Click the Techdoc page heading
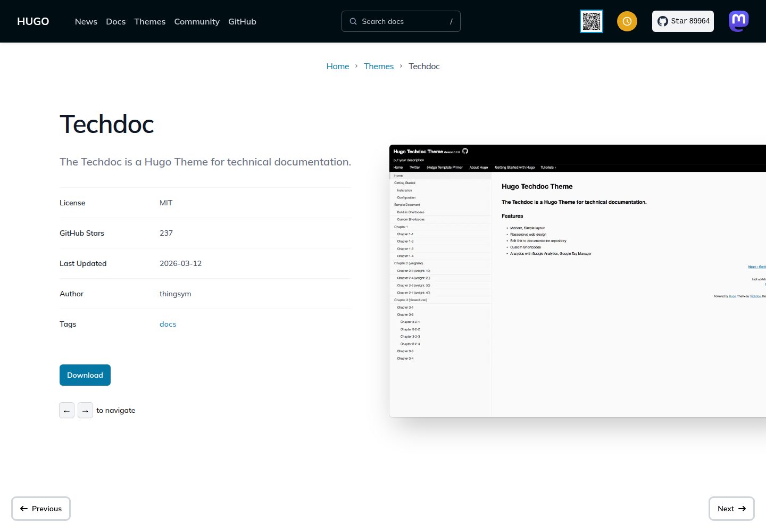 (107, 124)
